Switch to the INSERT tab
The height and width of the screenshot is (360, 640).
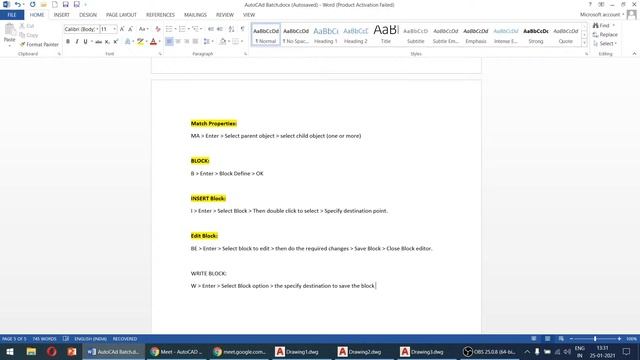point(62,15)
